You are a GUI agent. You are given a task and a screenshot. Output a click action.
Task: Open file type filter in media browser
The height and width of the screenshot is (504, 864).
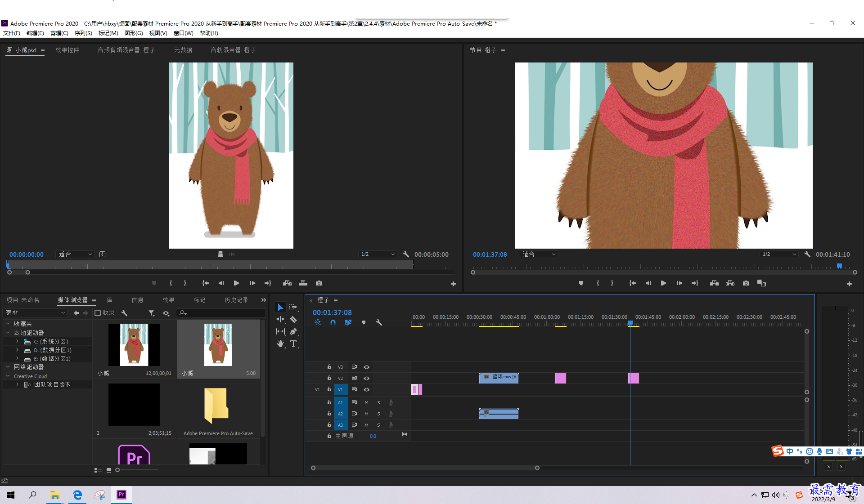pos(152,313)
